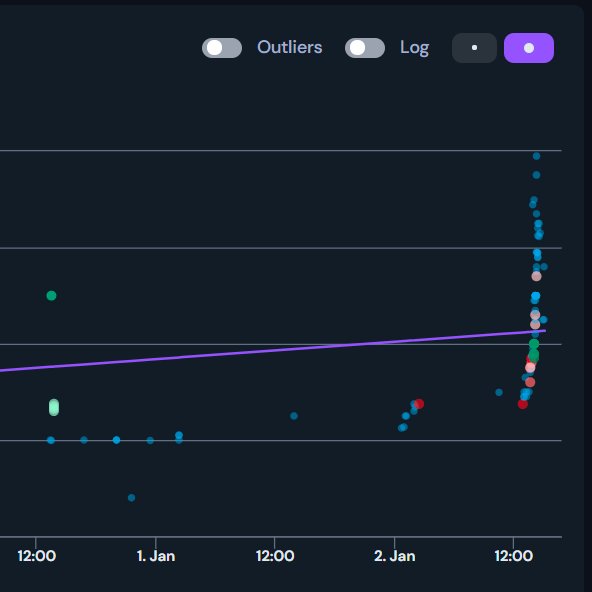Click the lone green dot above trend line
The height and width of the screenshot is (592, 592).
(x=51, y=296)
